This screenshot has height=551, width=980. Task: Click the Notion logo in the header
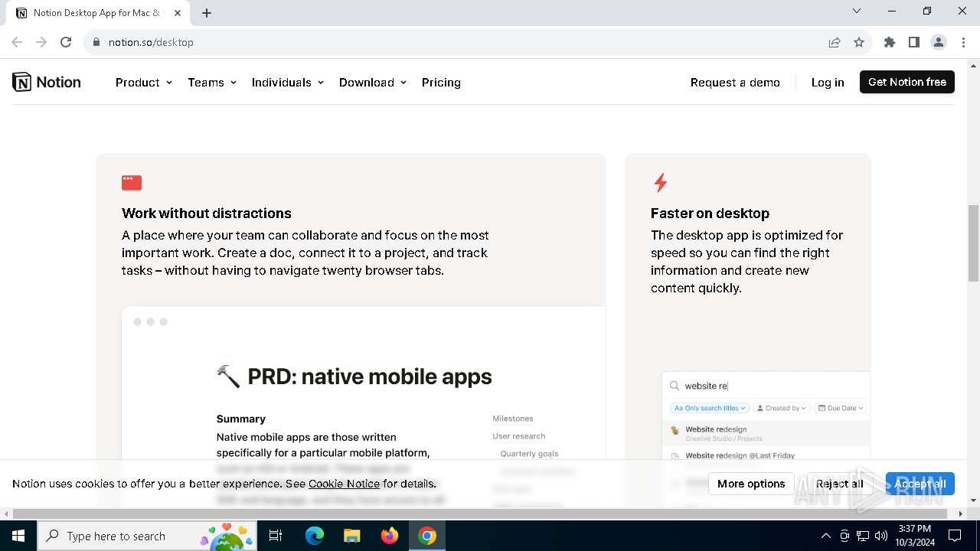(x=47, y=82)
